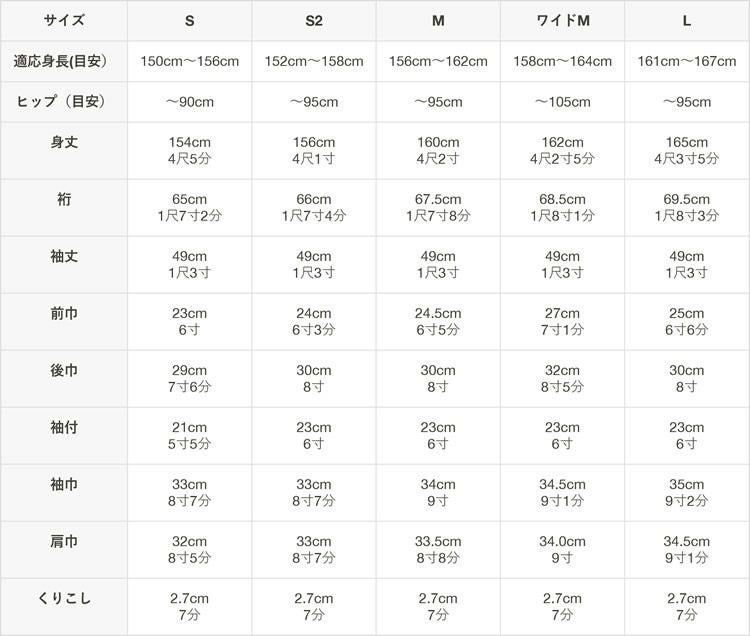Click the ヒップ(目安) row label

tap(64, 102)
